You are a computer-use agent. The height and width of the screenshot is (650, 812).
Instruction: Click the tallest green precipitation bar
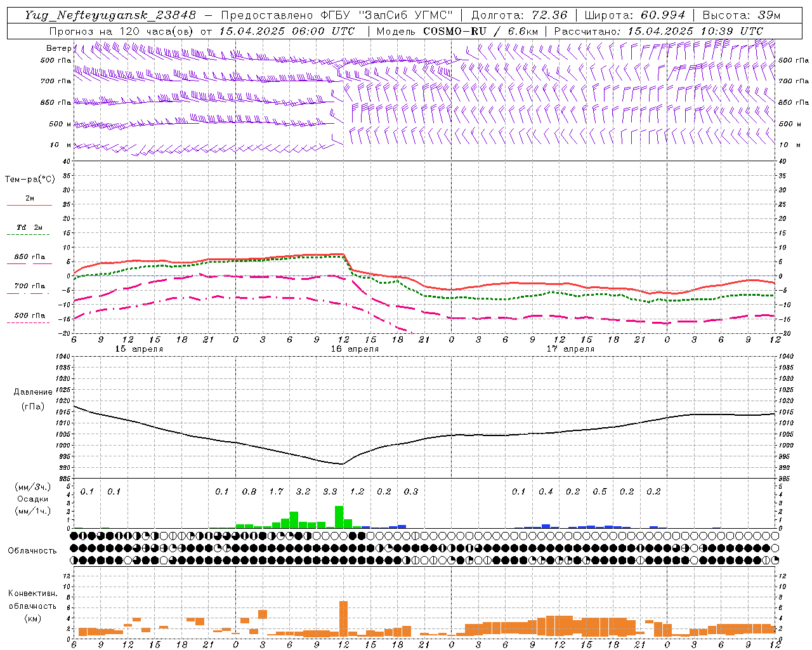point(339,517)
